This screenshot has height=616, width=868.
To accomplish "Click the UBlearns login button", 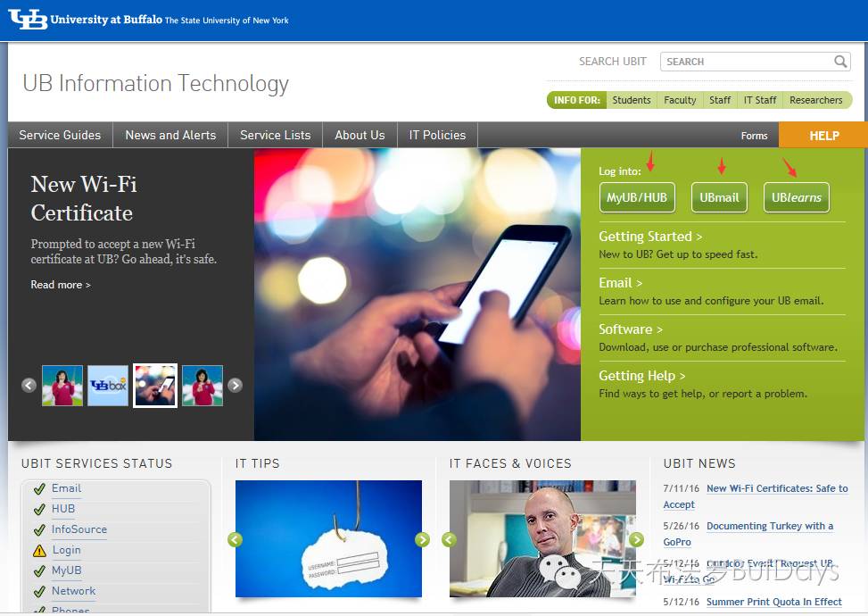I will 796,197.
